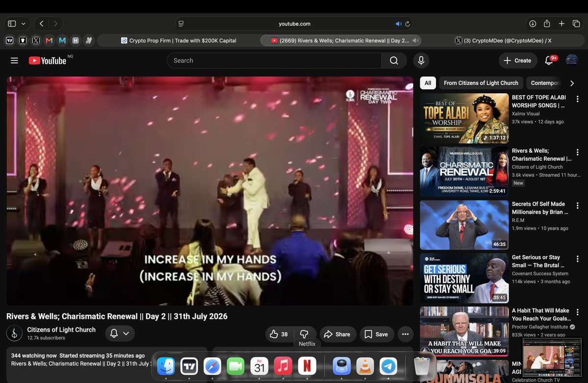Click in the YouTube search field
Image resolution: width=588 pixels, height=383 pixels.
pyautogui.click(x=274, y=60)
